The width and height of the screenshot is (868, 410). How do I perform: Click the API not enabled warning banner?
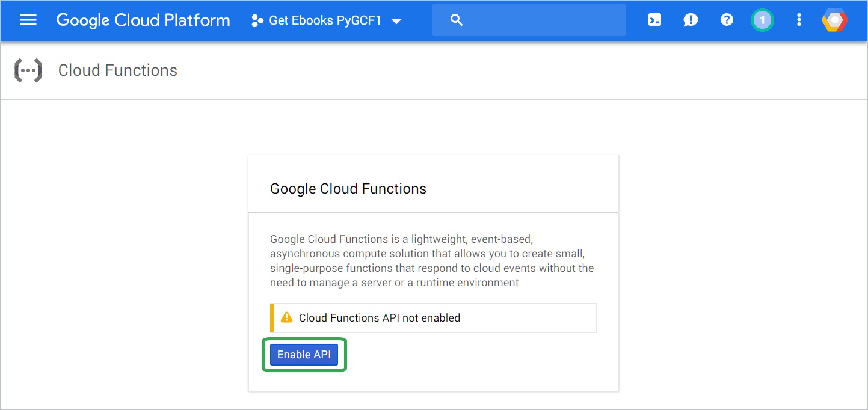(433, 318)
